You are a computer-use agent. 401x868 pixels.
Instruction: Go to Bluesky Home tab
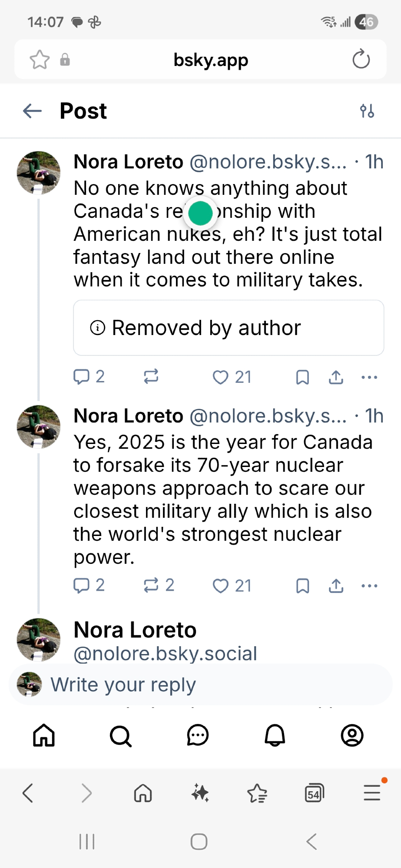[44, 736]
